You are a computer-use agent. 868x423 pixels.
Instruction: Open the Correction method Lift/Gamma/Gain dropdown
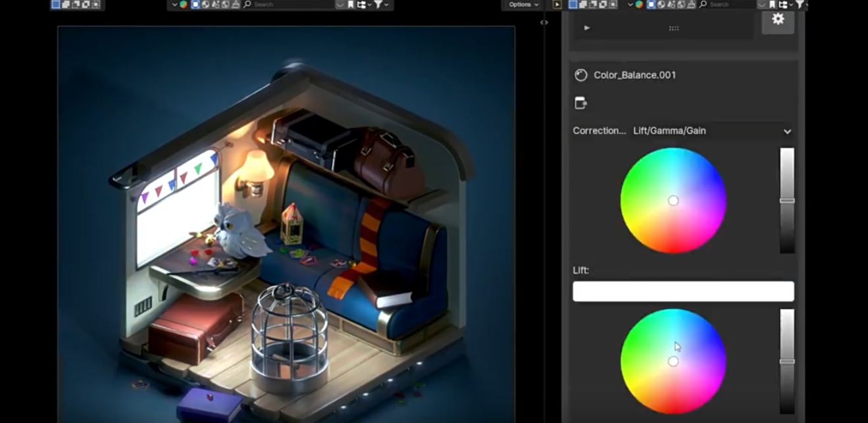712,131
